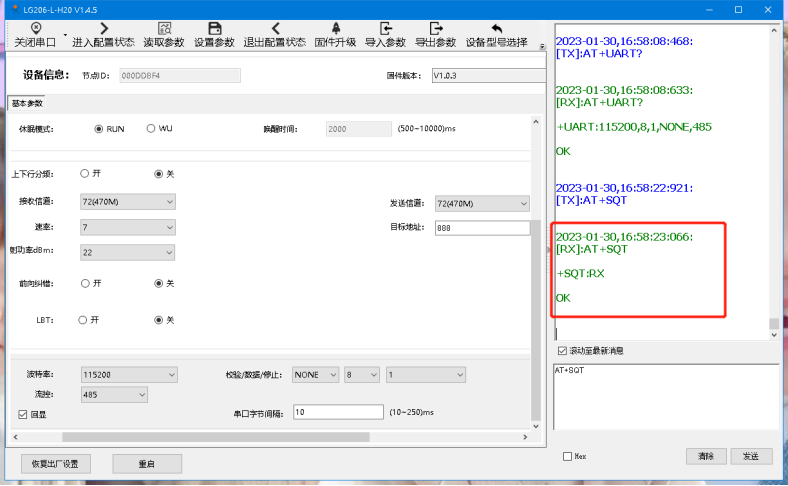Select the WU sleep mode radio button
This screenshot has width=788, height=486.
[x=151, y=129]
